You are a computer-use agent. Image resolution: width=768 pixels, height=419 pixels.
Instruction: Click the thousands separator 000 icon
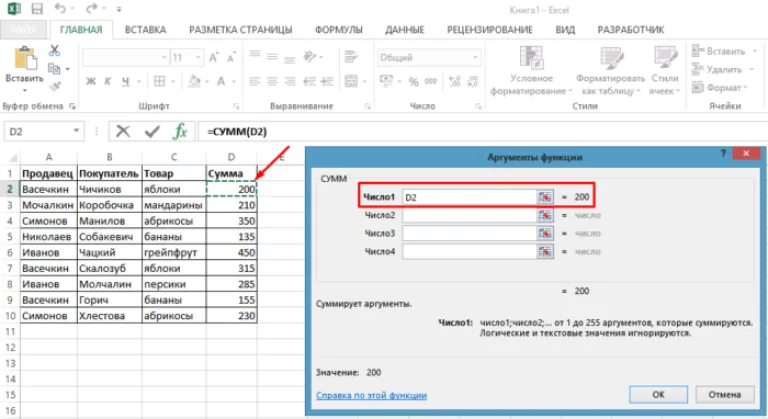pos(431,81)
